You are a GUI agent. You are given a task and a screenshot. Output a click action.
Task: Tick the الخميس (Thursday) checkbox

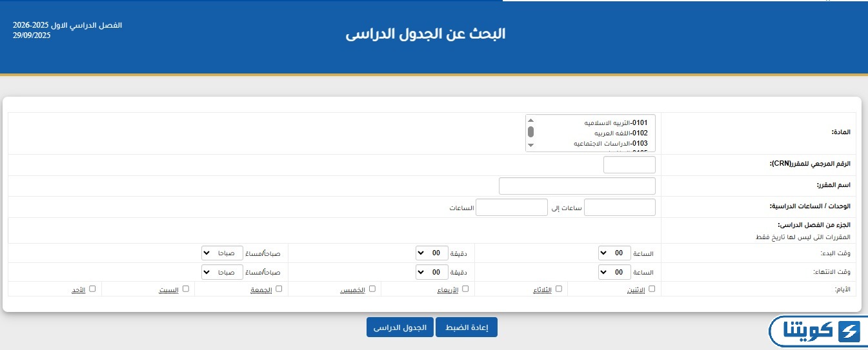[x=372, y=289]
